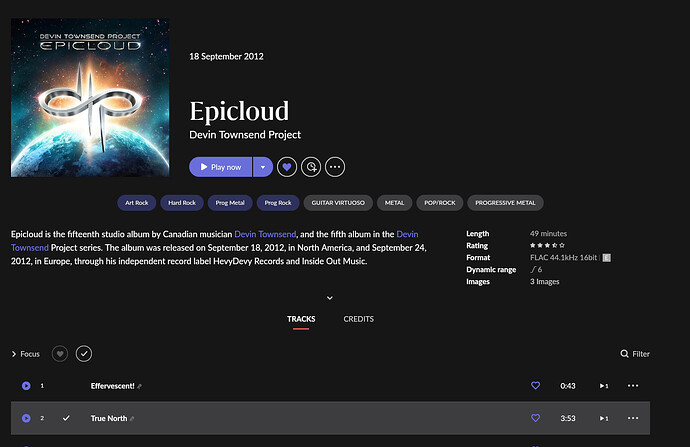Screen dimensions: 690x447
Task: Play track 2 True North
Action: (26, 418)
